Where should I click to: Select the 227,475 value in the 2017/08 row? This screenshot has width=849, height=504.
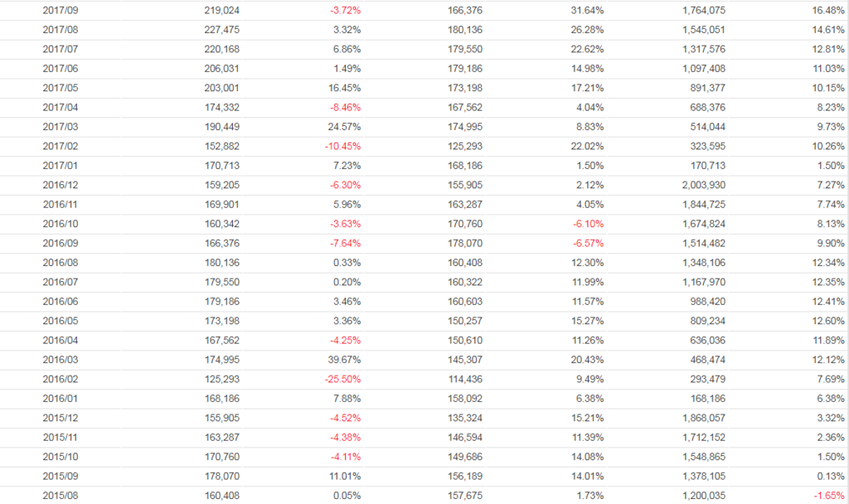click(x=221, y=30)
